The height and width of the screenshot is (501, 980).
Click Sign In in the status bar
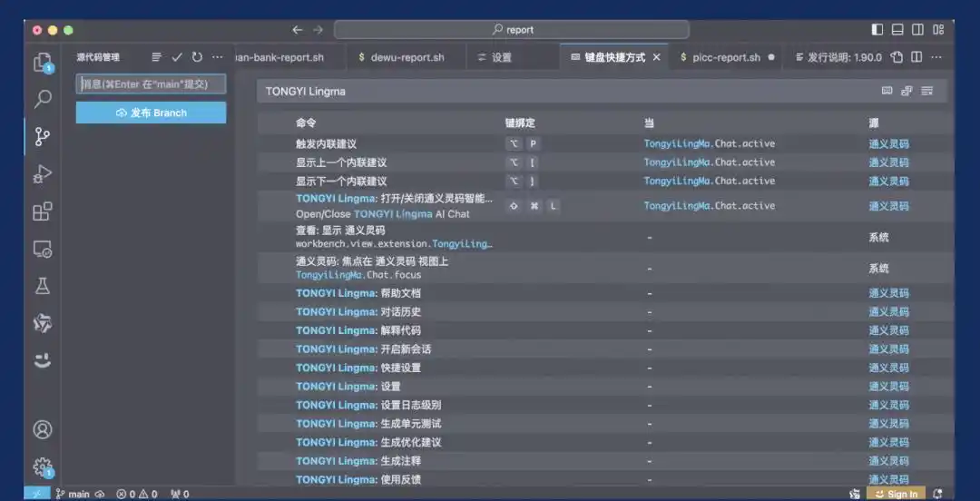click(x=896, y=494)
